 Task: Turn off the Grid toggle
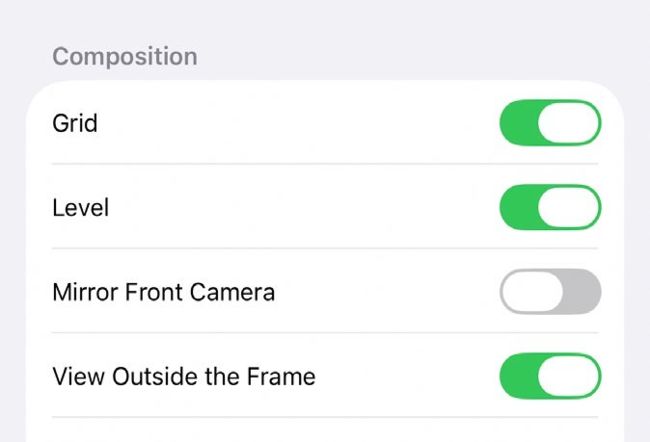[x=550, y=123]
